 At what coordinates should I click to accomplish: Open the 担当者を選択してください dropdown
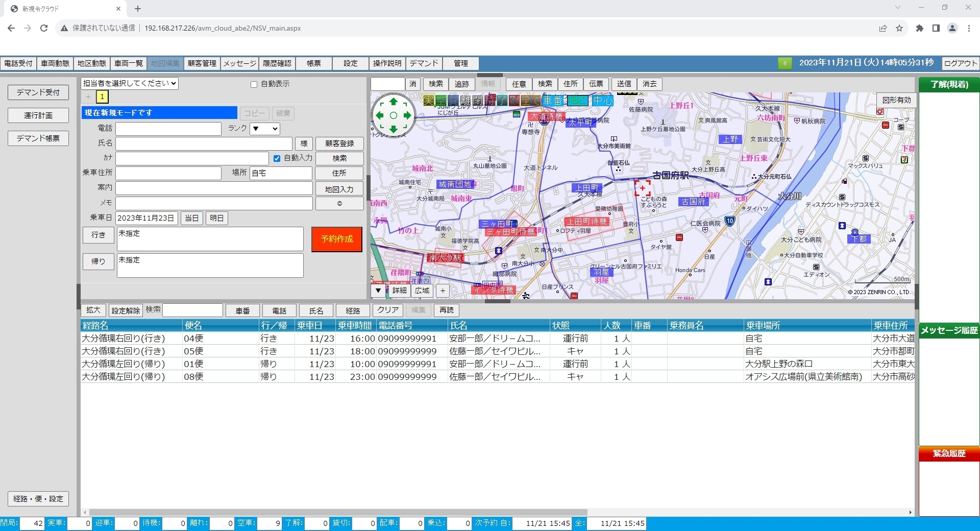click(x=130, y=83)
